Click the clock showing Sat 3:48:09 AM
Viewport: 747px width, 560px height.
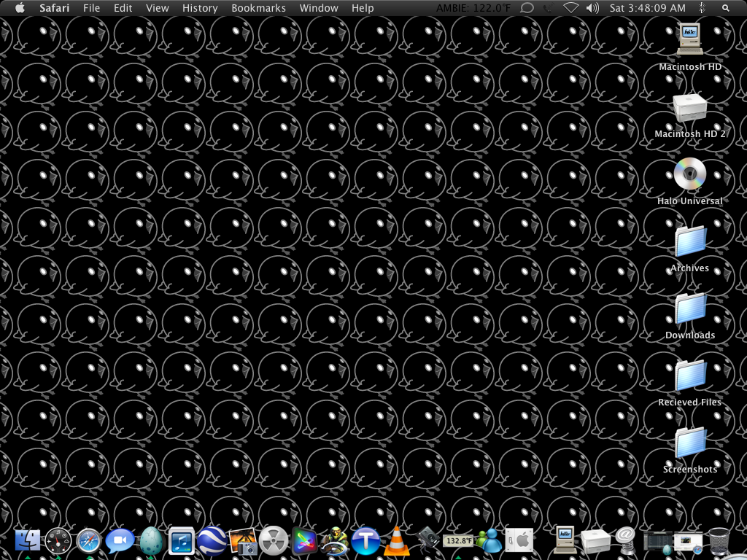pyautogui.click(x=648, y=8)
